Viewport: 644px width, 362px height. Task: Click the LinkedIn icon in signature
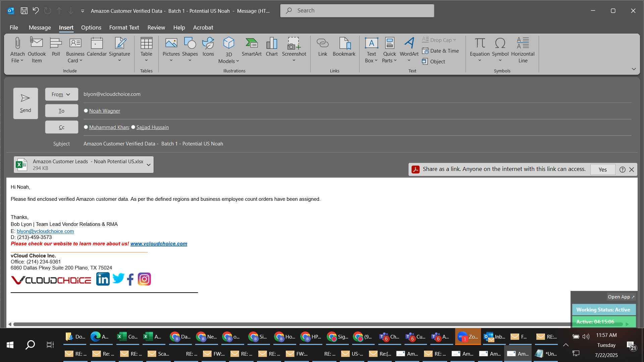tap(103, 279)
